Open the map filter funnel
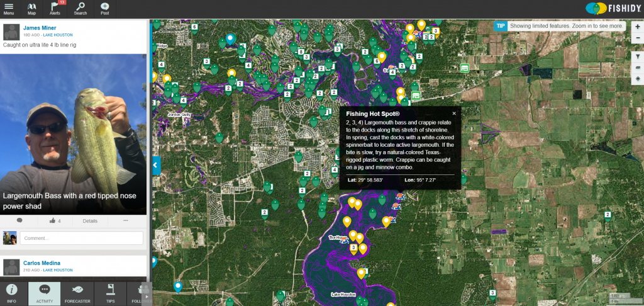 (x=638, y=56)
